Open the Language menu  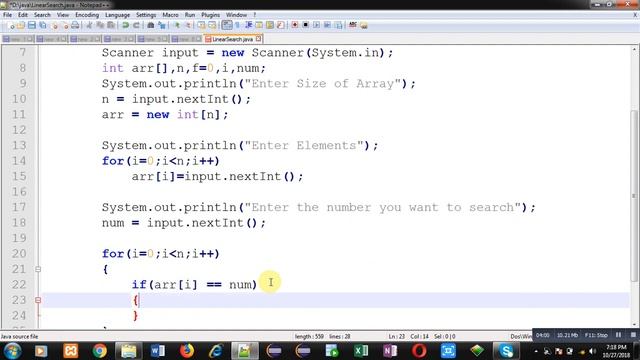pyautogui.click(x=117, y=15)
